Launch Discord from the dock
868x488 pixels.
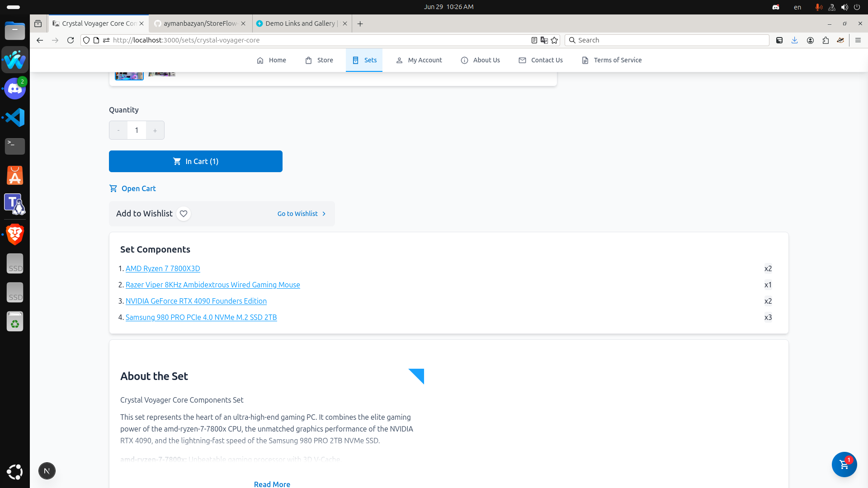tap(15, 89)
